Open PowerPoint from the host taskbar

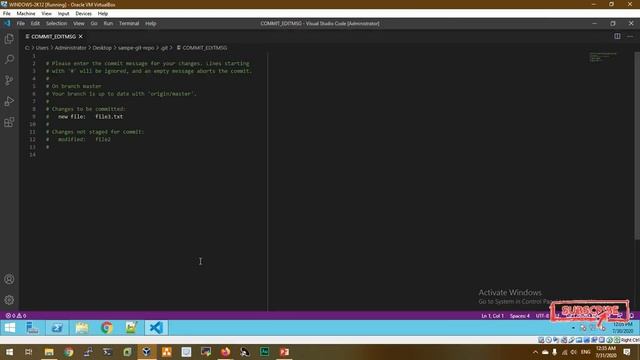click(x=284, y=352)
